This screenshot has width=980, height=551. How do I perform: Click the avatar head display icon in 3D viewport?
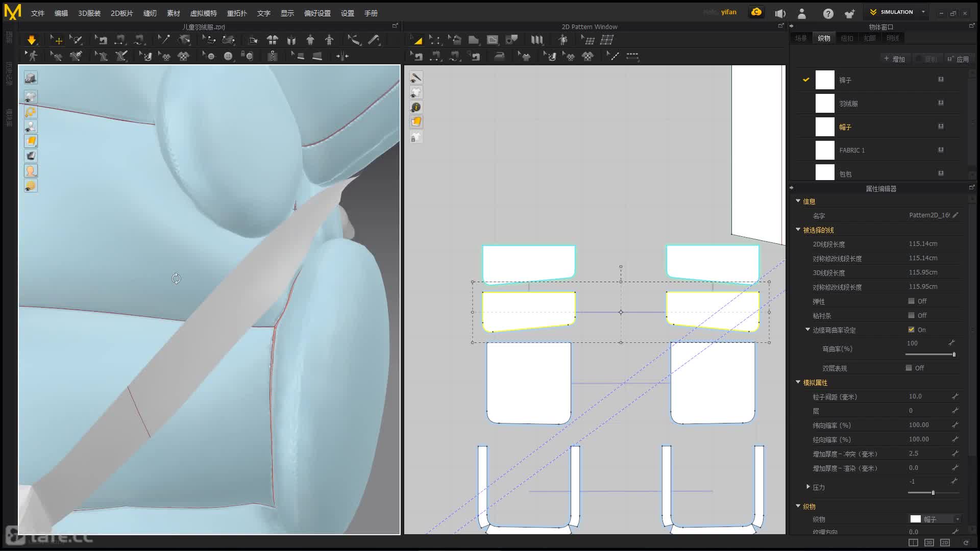point(31,171)
